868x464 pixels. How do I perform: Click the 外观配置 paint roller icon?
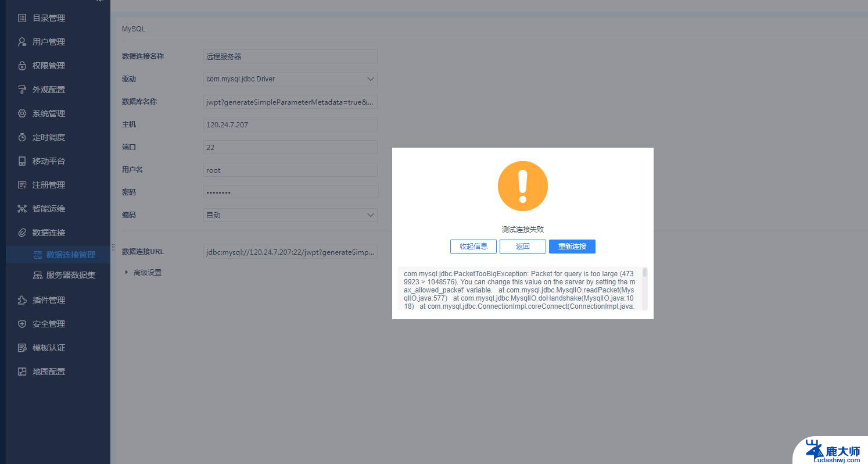[22, 90]
